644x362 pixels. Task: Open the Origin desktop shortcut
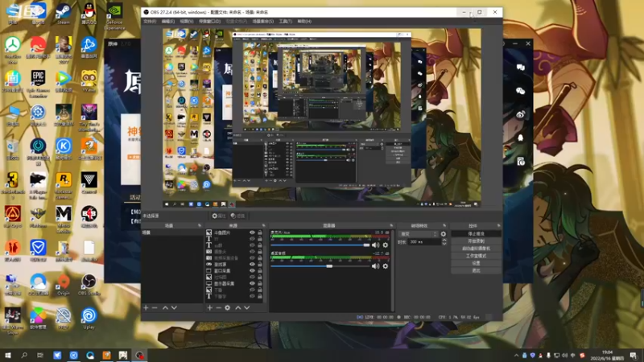(64, 285)
